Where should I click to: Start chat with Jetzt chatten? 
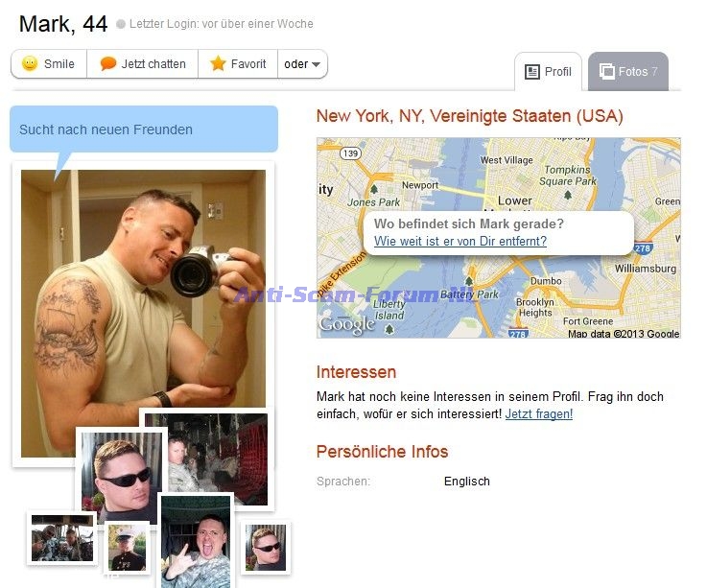coord(143,64)
